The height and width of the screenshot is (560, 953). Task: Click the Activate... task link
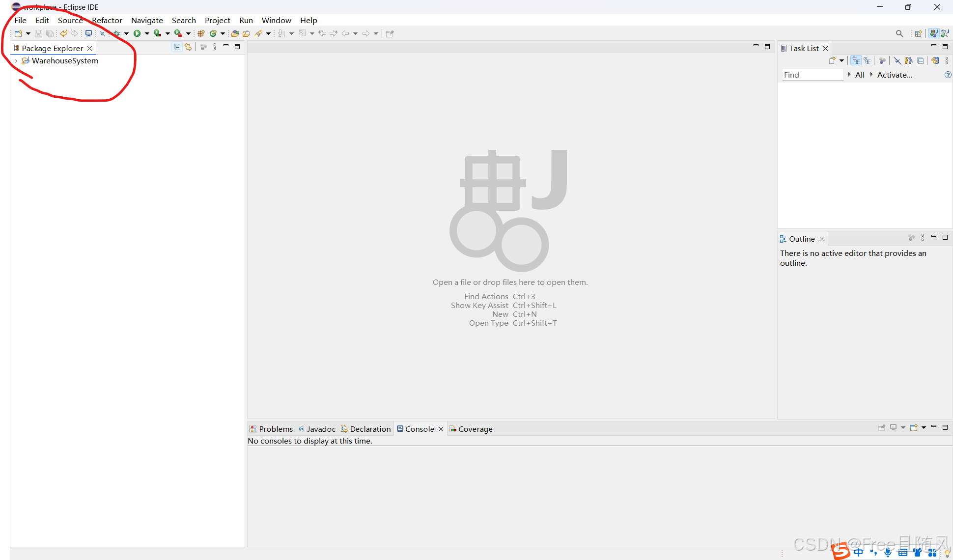[x=895, y=75]
